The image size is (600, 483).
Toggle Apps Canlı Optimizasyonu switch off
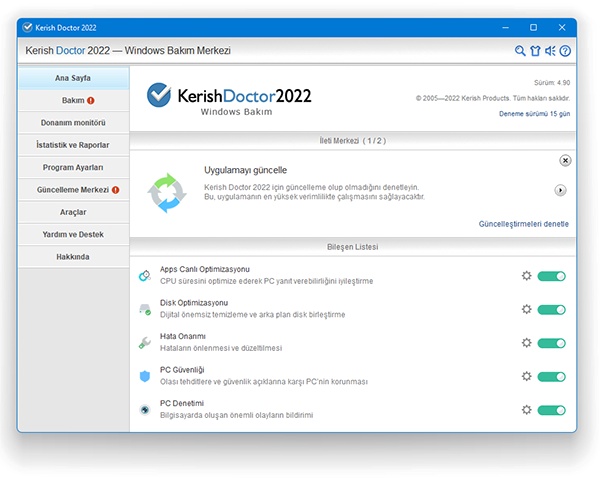[x=551, y=276]
